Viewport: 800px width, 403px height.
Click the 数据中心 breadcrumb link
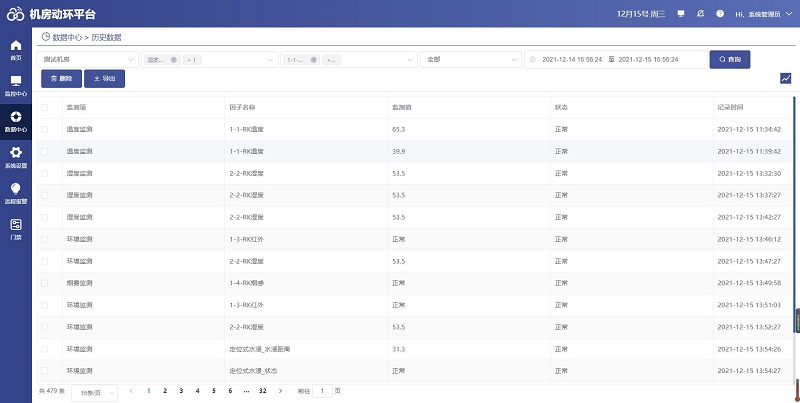coord(67,37)
